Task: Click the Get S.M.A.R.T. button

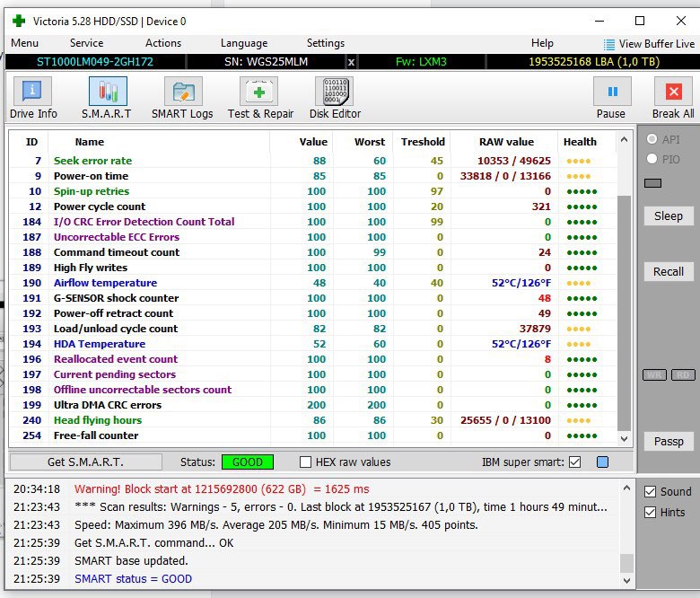Action: (86, 462)
